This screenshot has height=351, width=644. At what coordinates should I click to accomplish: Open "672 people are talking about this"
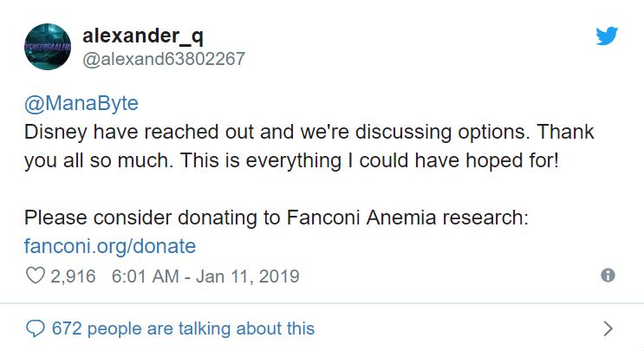pyautogui.click(x=183, y=328)
